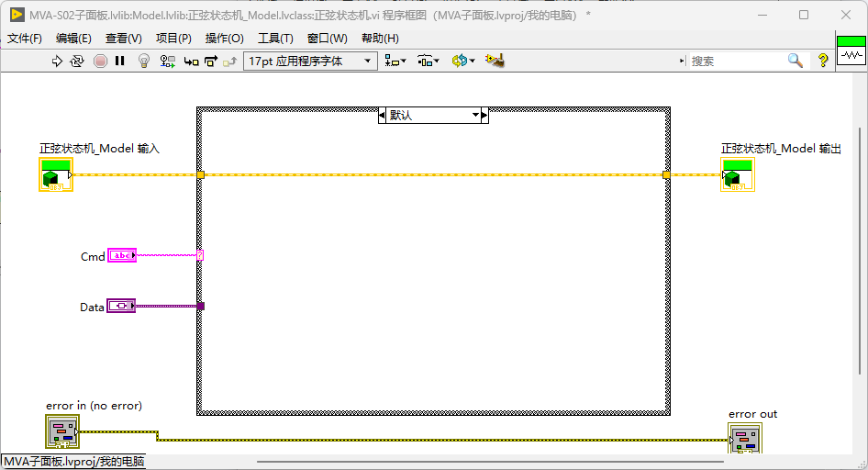This screenshot has width=868, height=470.
Task: Open the 查看(V) menu
Action: (124, 39)
